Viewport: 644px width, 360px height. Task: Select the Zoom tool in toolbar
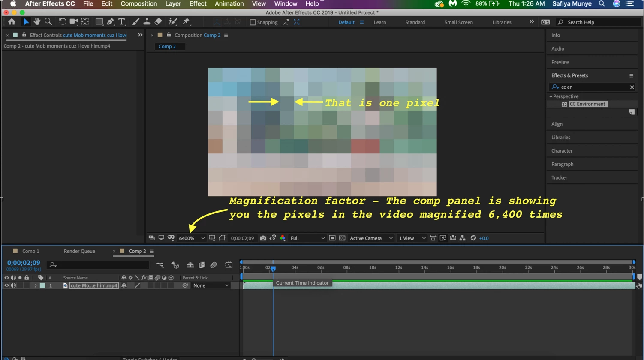[x=48, y=22]
